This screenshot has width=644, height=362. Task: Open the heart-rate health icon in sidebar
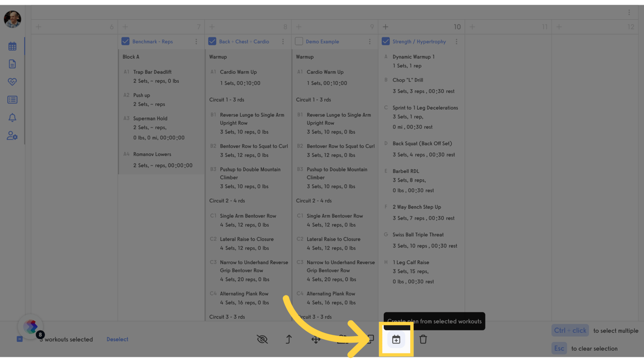click(12, 82)
